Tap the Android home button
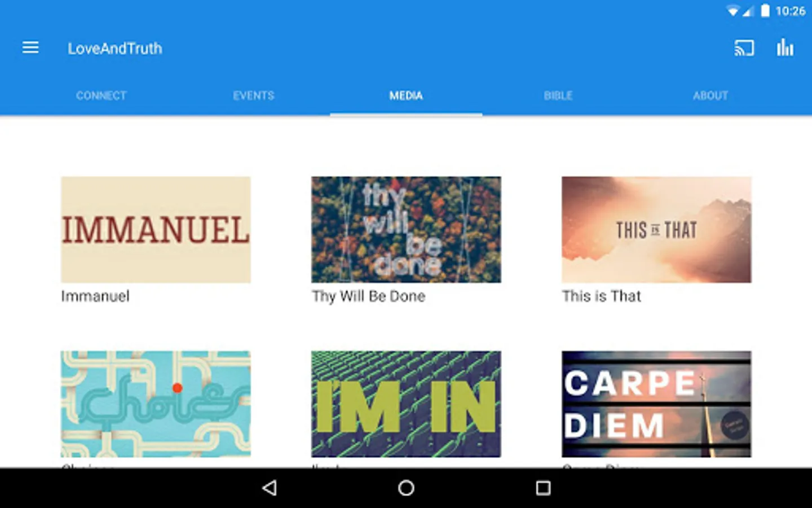Image resolution: width=812 pixels, height=508 pixels. click(406, 488)
